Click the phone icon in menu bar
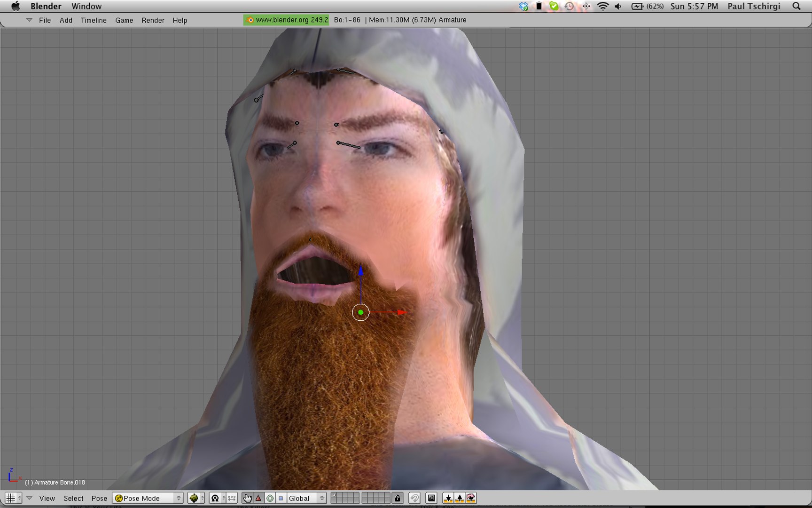 (x=539, y=6)
